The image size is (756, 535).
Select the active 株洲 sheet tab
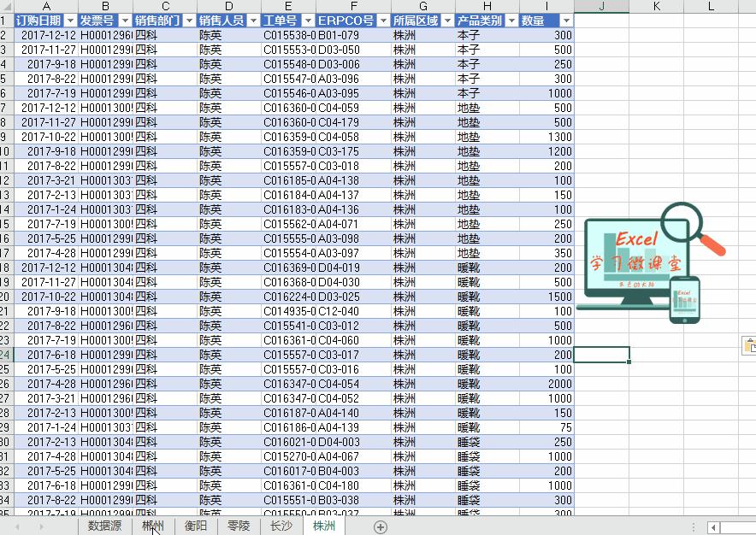[x=323, y=526]
